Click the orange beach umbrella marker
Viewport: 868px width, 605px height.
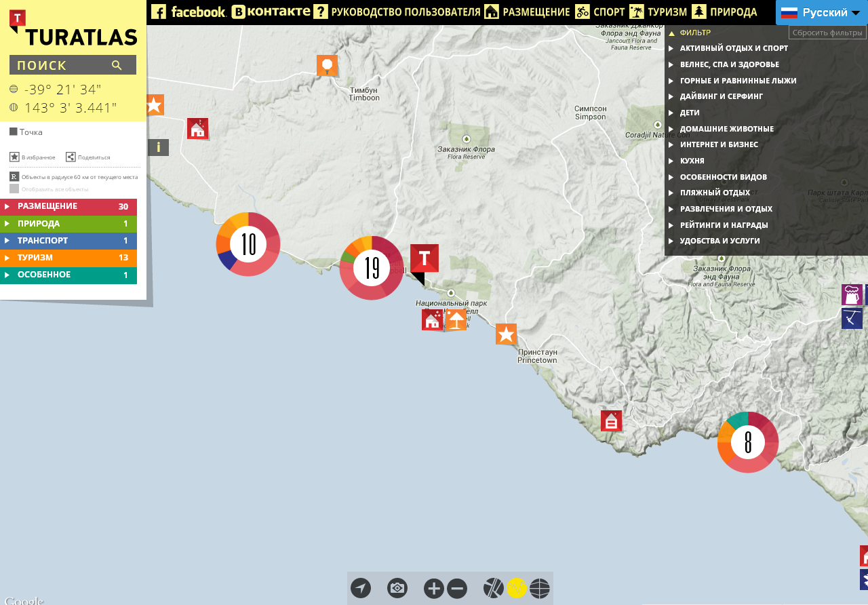point(456,320)
